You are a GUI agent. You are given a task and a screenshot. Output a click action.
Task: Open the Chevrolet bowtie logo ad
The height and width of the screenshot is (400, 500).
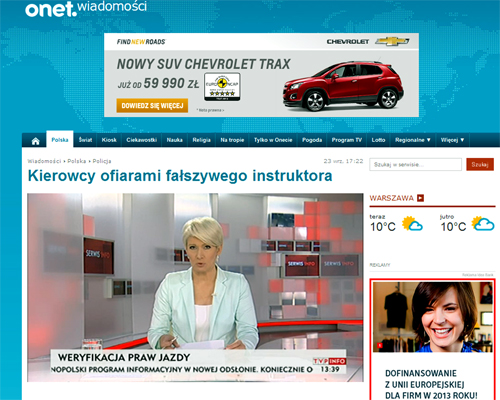(x=392, y=41)
